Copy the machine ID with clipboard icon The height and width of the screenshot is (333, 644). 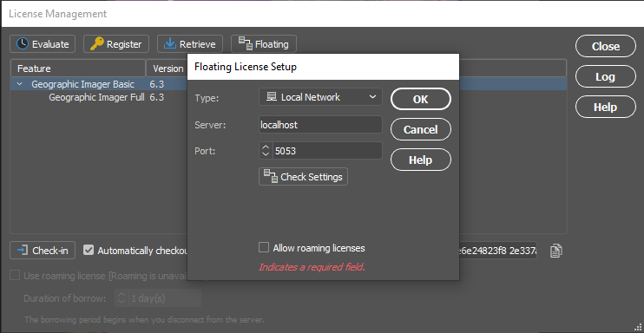[555, 250]
